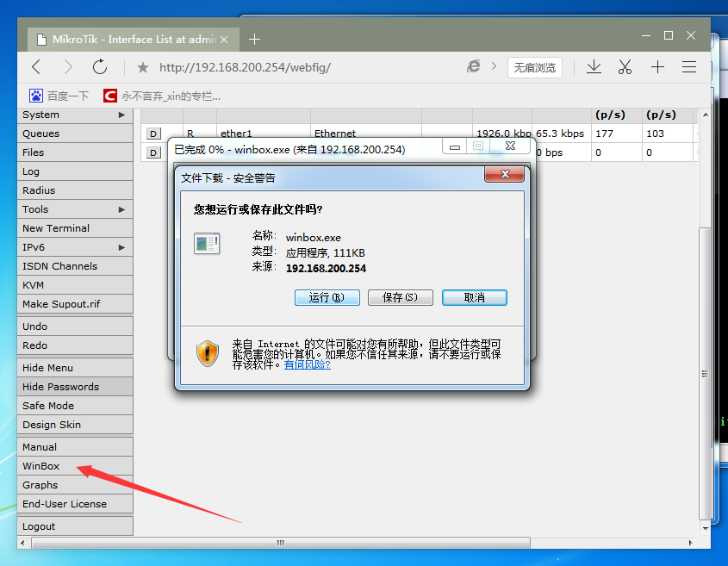Click the plus icon in the toolbar

pos(657,67)
